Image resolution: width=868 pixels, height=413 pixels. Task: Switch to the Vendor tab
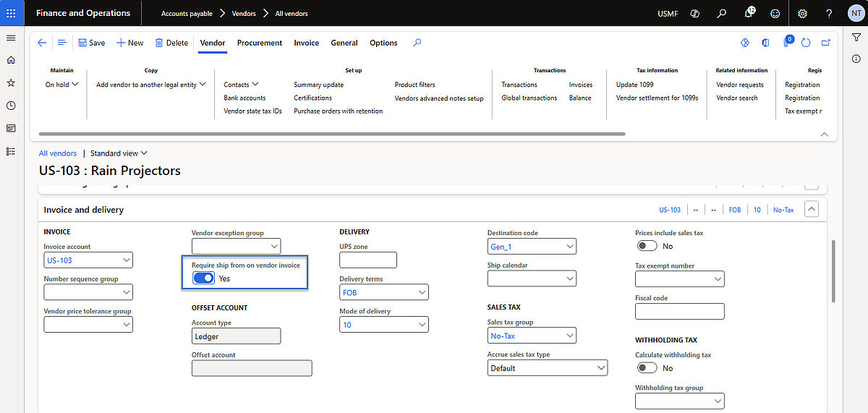[213, 43]
